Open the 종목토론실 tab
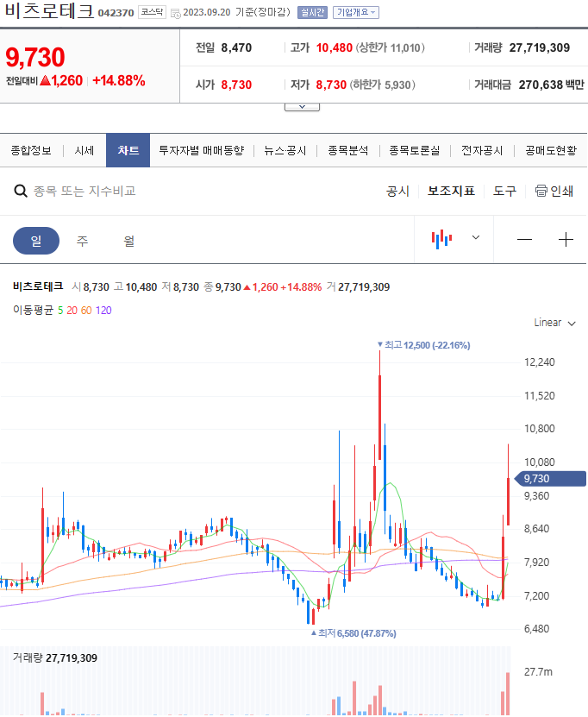Image resolution: width=588 pixels, height=717 pixels. 415,150
